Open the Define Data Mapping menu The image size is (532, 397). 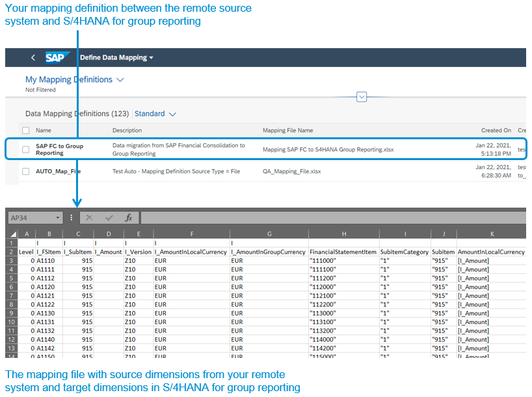tap(116, 58)
